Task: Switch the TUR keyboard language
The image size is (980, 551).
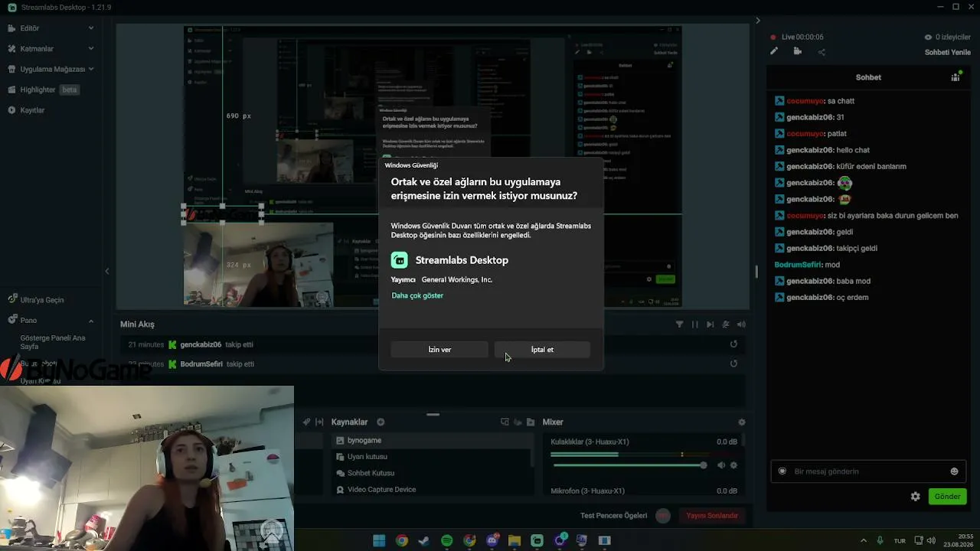Action: point(900,540)
